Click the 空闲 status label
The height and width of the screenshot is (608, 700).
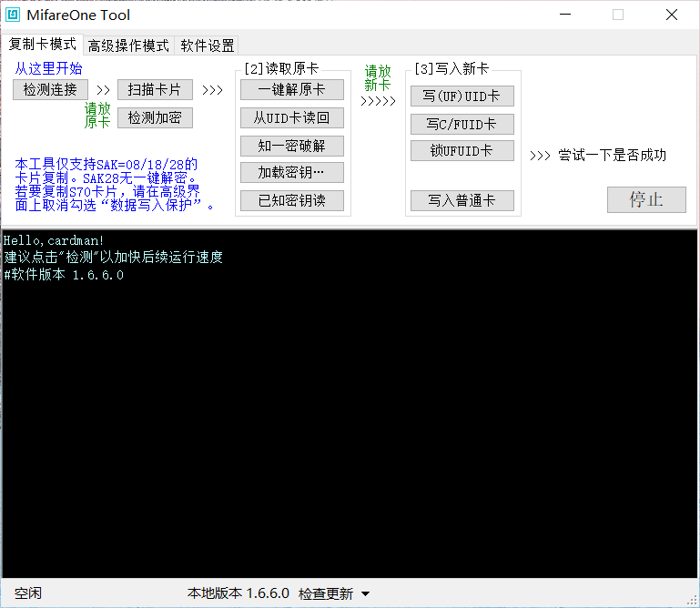pyautogui.click(x=27, y=593)
